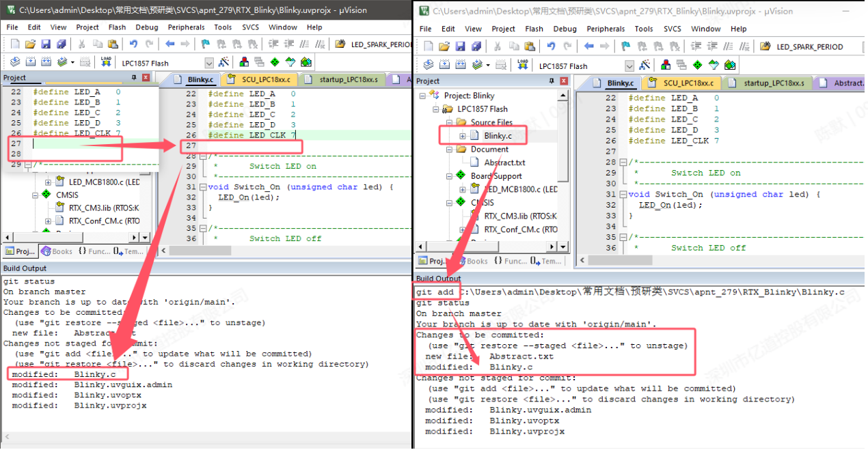This screenshot has width=868, height=450.
Task: Click the Save icon in the left window toolbar
Action: 46,44
